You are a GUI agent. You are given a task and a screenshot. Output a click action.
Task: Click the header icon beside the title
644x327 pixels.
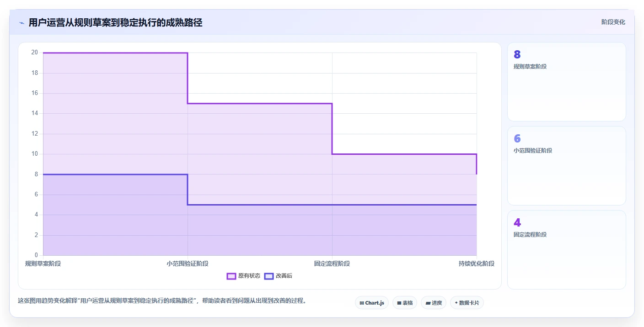point(22,23)
